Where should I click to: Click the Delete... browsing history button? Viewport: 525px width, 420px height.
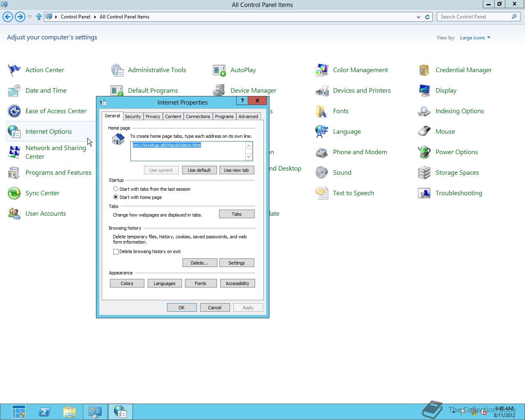click(x=200, y=263)
